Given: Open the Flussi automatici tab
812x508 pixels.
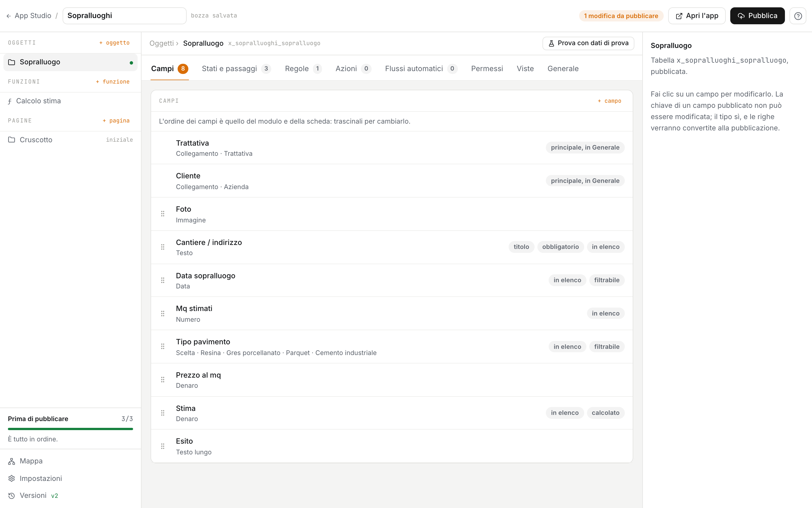Looking at the screenshot, I should coord(421,69).
